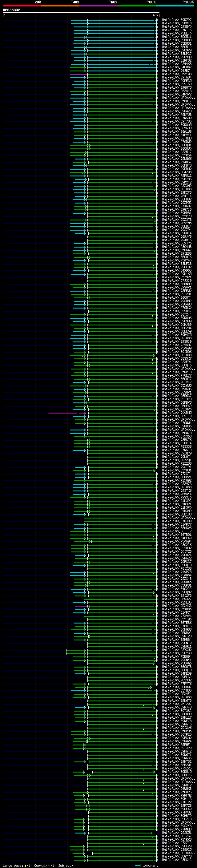
Task: Choose UniRef100_A7NSU0 label
Action: tap(177, 118)
